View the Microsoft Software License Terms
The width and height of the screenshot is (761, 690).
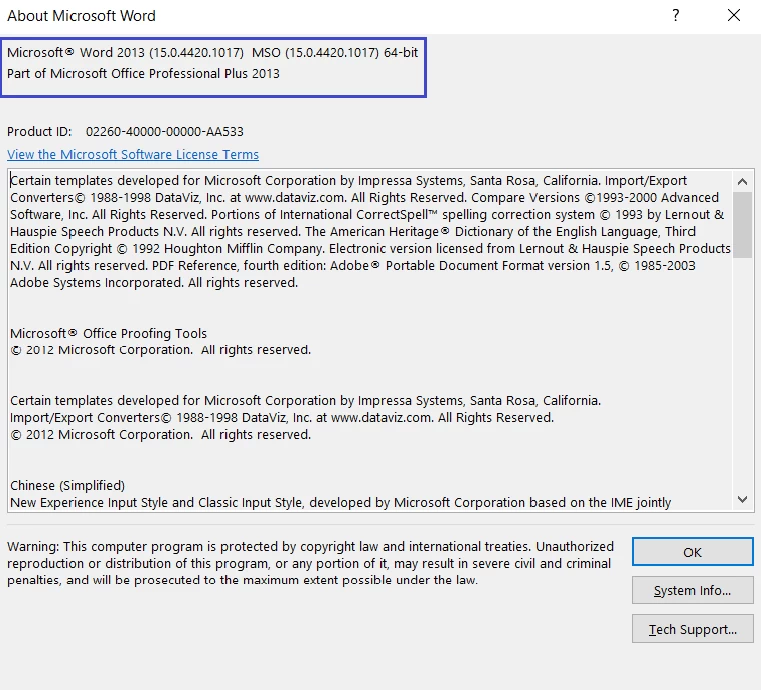(133, 155)
